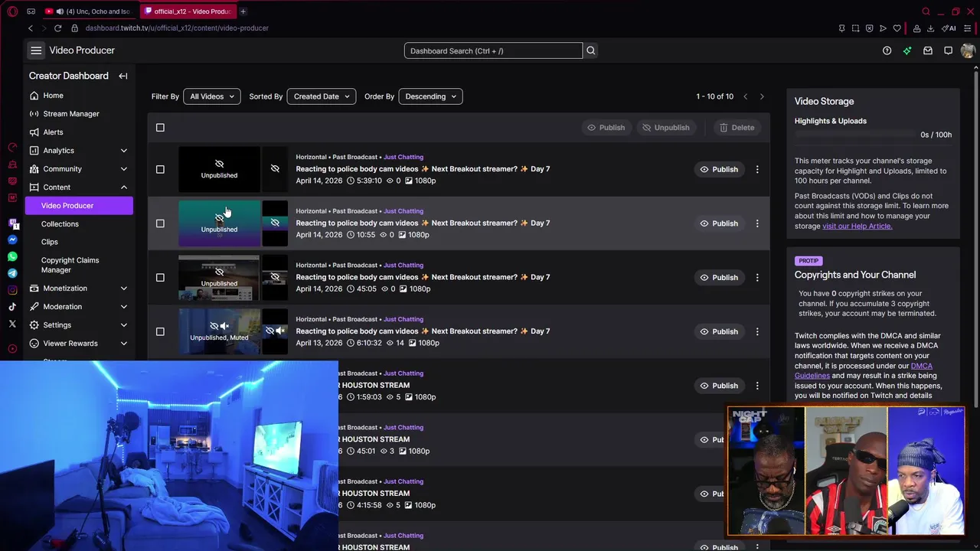Add page to bookmarks heart icon

897,28
